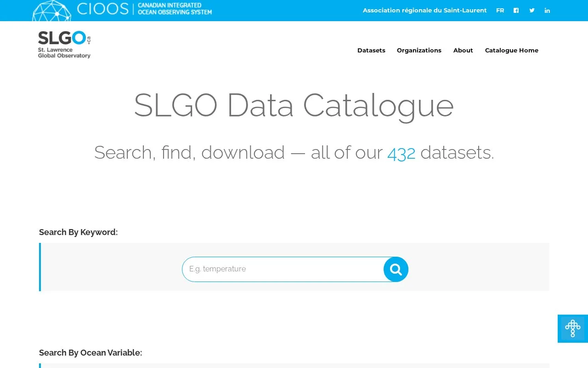Open the SLGO St. Lawrence Global Observatory logo
The image size is (588, 368).
click(64, 45)
